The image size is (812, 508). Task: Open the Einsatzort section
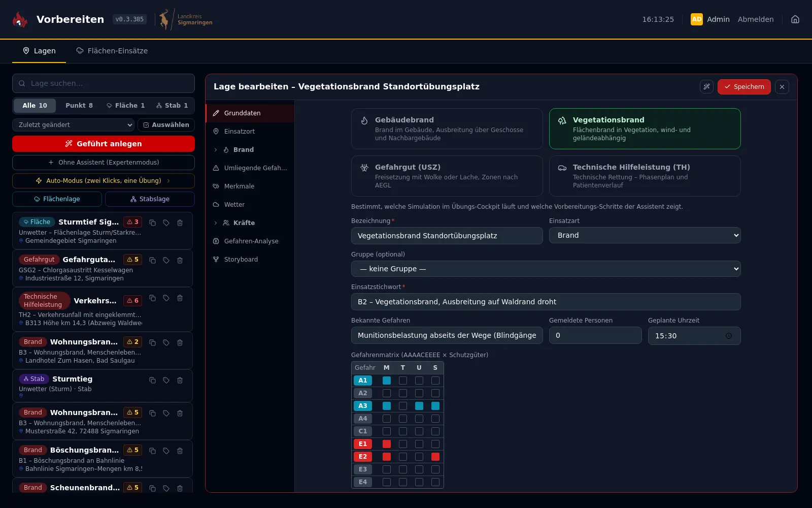pos(250,132)
